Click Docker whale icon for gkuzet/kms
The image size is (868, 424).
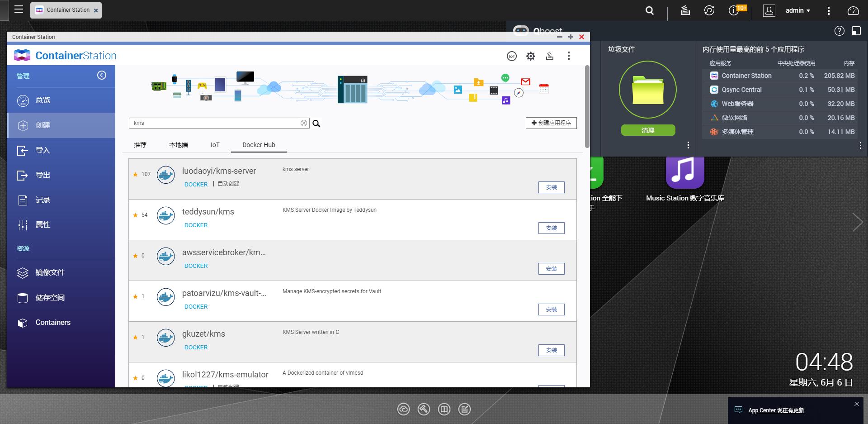[166, 338]
